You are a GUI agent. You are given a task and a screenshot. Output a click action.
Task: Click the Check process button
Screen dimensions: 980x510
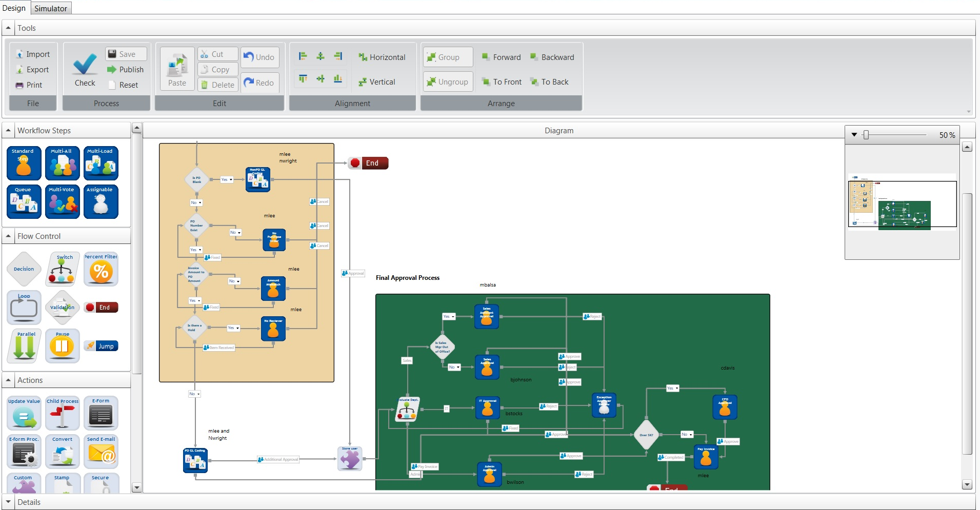pos(85,70)
